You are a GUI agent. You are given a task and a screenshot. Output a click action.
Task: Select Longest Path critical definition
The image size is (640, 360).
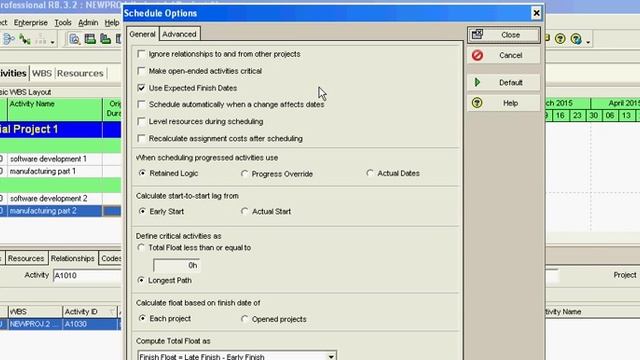pyautogui.click(x=141, y=280)
